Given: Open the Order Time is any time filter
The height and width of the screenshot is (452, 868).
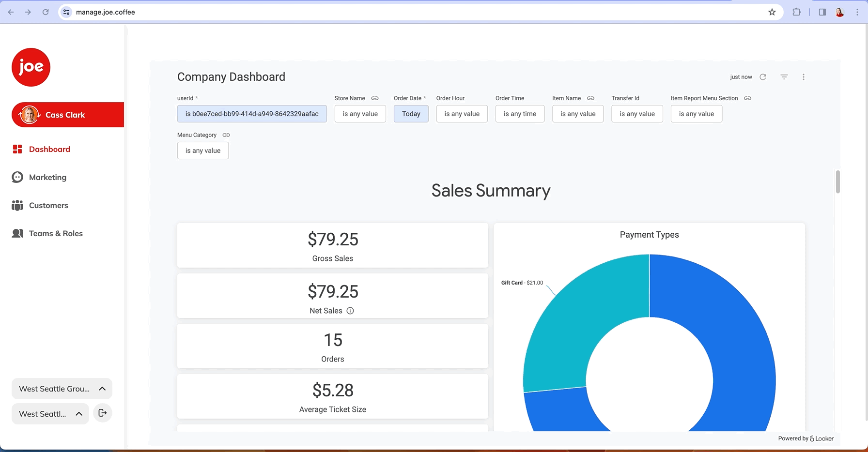Looking at the screenshot, I should pos(520,114).
